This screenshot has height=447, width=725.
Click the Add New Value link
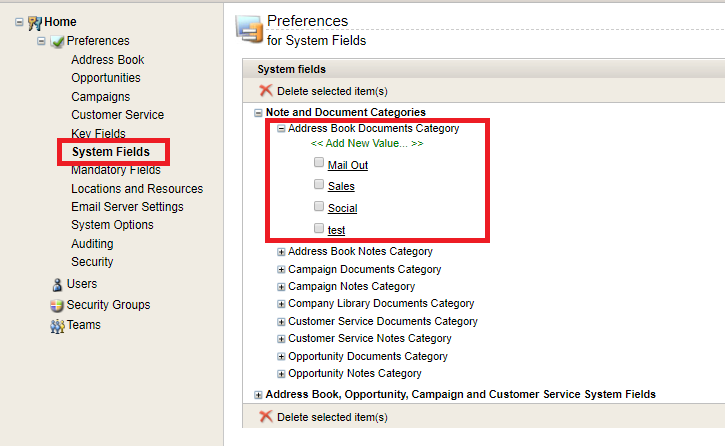[x=367, y=143]
